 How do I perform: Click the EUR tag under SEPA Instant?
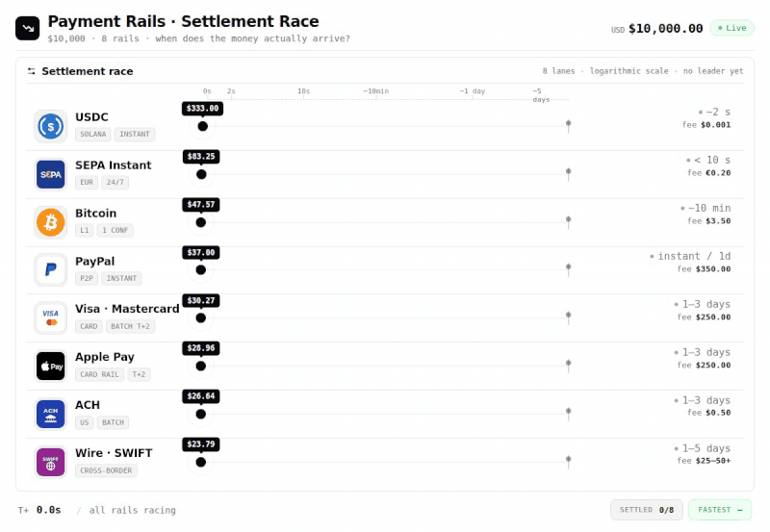coord(87,183)
